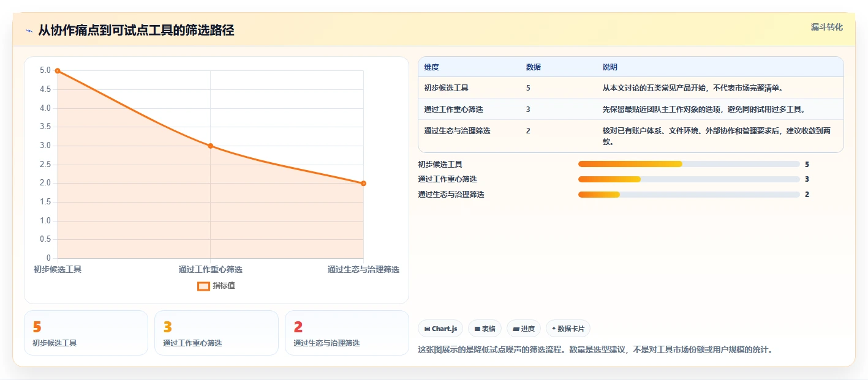The width and height of the screenshot is (868, 380).
Task: Click the value 5 after the first progress bar
Action: [x=807, y=164]
